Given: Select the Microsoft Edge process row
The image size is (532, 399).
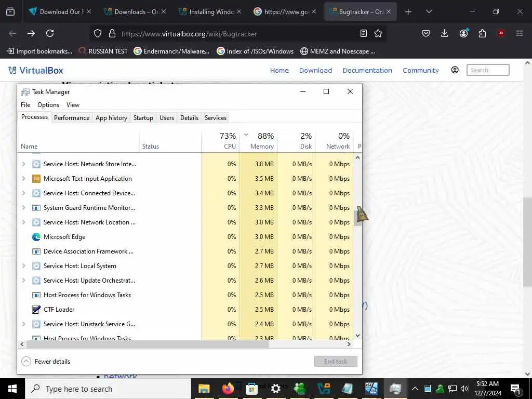Looking at the screenshot, I should [x=186, y=237].
